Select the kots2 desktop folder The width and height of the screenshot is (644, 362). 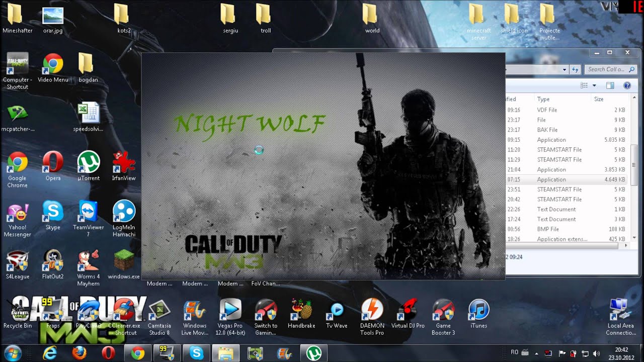124,19
